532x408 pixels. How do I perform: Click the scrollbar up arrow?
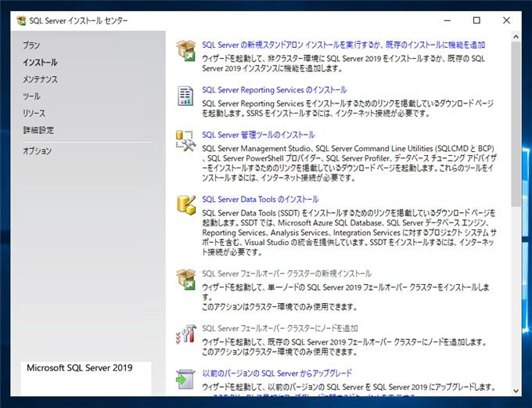516,37
